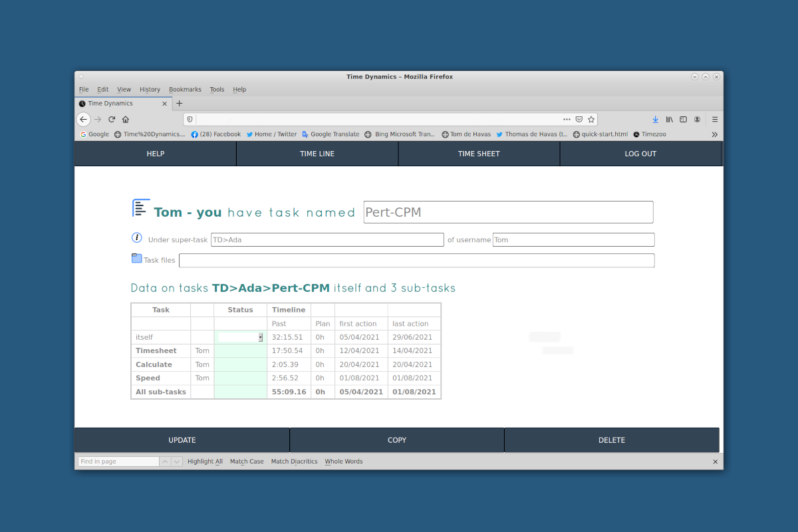This screenshot has width=798, height=532.
Task: Open the Tools menu
Action: pyautogui.click(x=217, y=89)
